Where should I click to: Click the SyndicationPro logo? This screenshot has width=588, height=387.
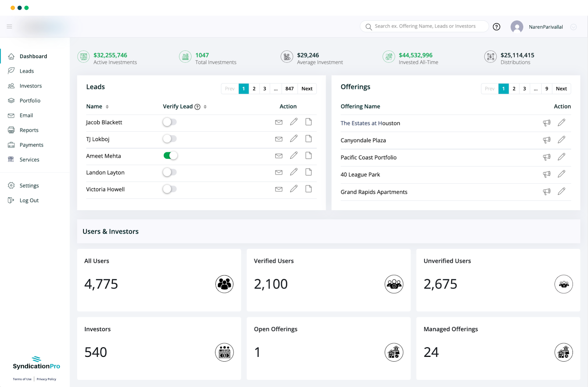coord(36,362)
